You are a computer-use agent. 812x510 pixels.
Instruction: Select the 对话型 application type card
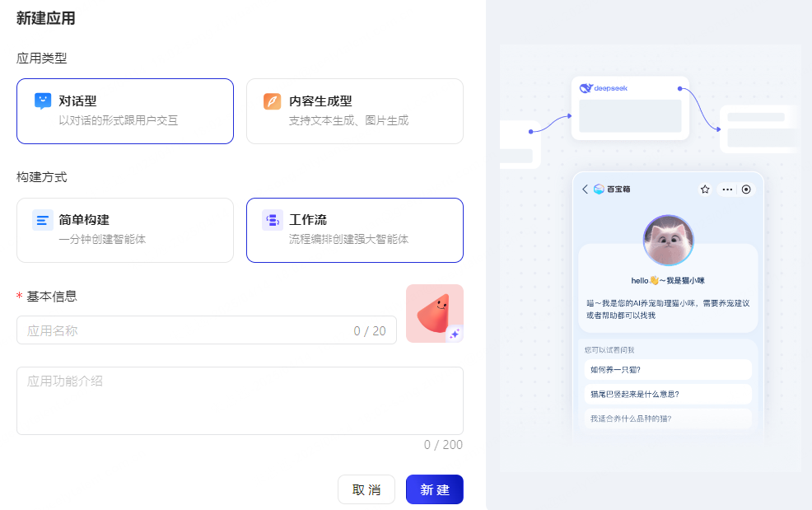[125, 111]
